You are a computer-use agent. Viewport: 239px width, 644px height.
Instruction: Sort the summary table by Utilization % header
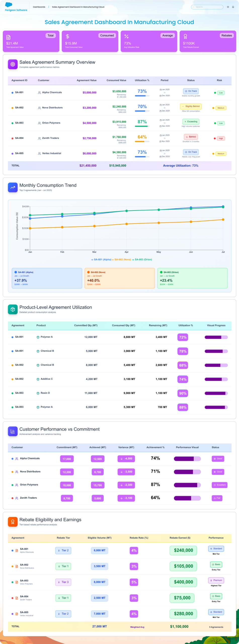coord(142,80)
